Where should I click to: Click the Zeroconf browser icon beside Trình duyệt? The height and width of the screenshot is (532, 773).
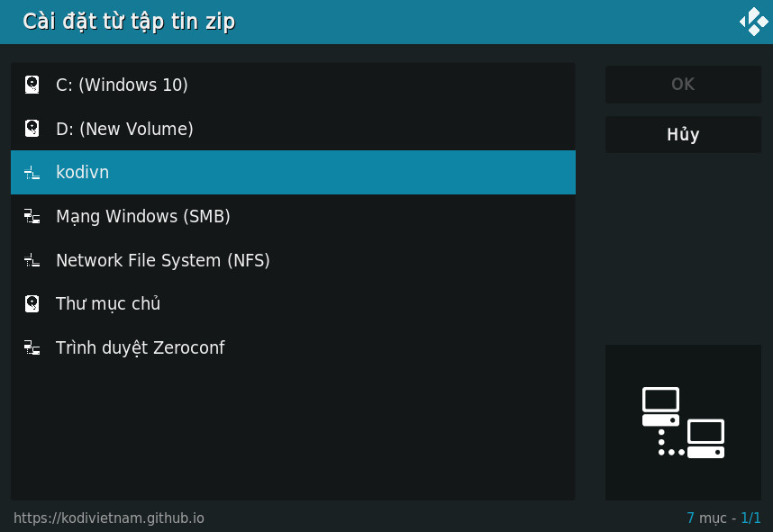32,347
